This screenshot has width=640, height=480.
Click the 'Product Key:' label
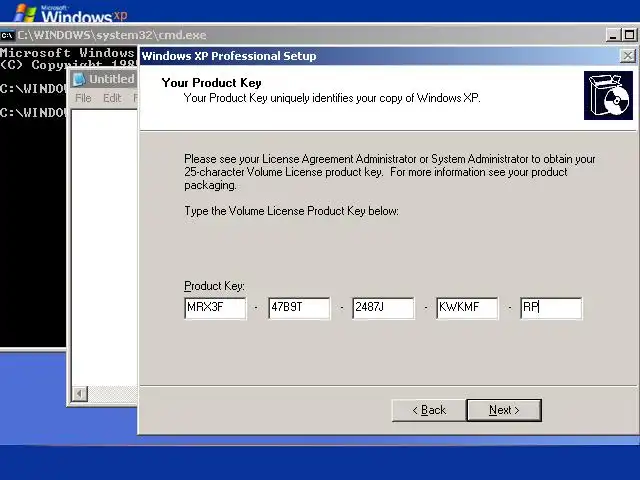coord(214,286)
